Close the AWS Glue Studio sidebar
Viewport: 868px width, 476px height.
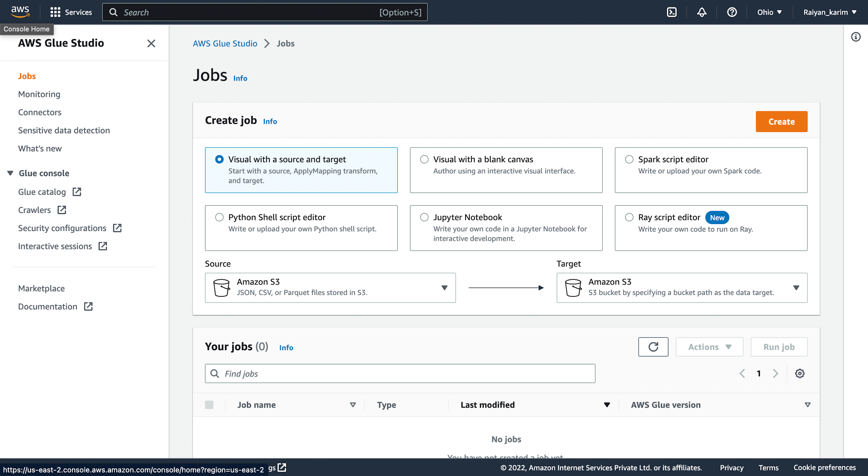[x=151, y=43]
